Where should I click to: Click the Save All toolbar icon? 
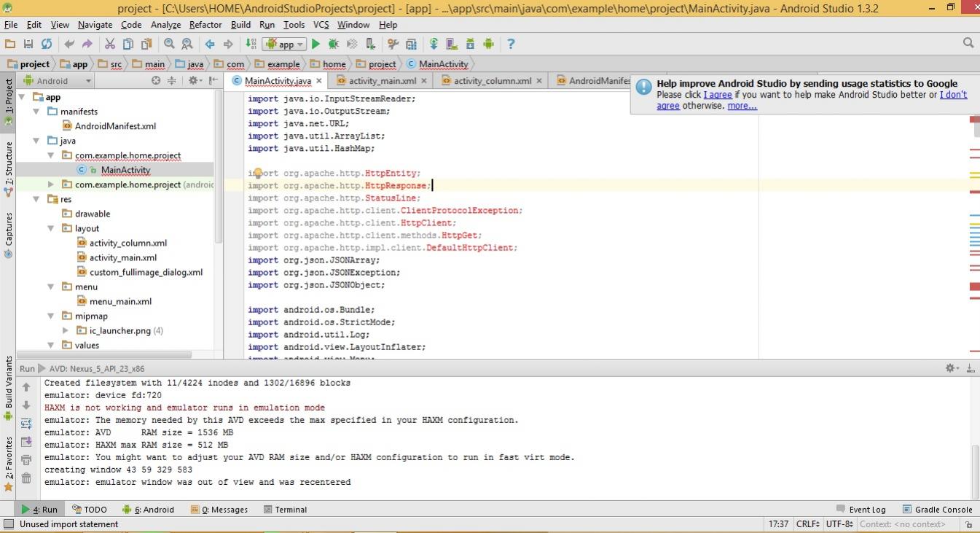[x=28, y=44]
